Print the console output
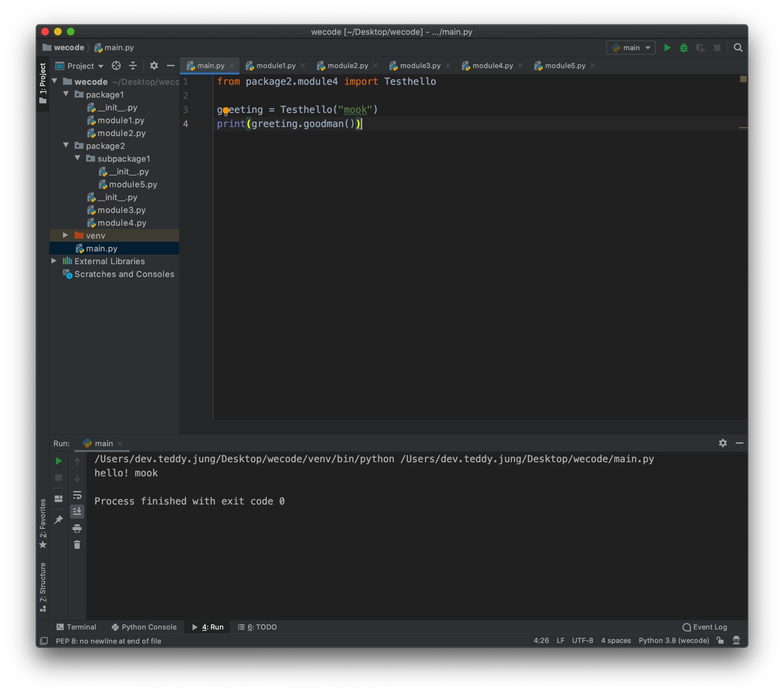Image resolution: width=784 pixels, height=695 pixels. pyautogui.click(x=77, y=526)
